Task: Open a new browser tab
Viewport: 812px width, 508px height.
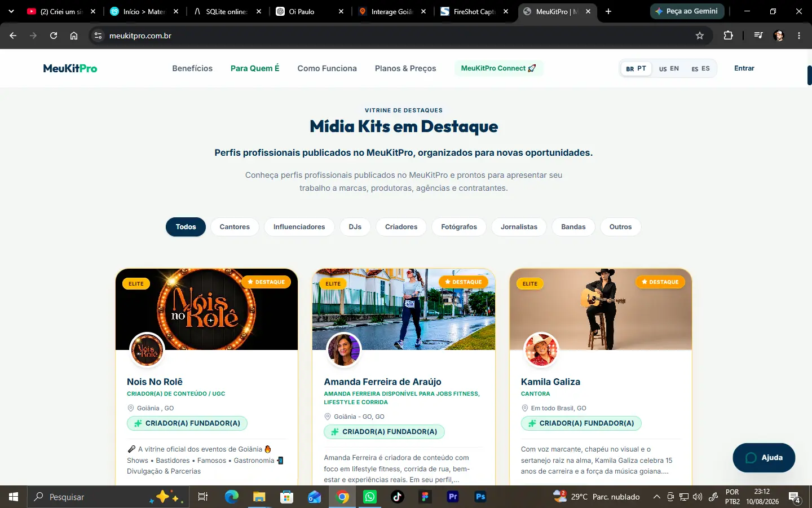Action: click(x=608, y=11)
